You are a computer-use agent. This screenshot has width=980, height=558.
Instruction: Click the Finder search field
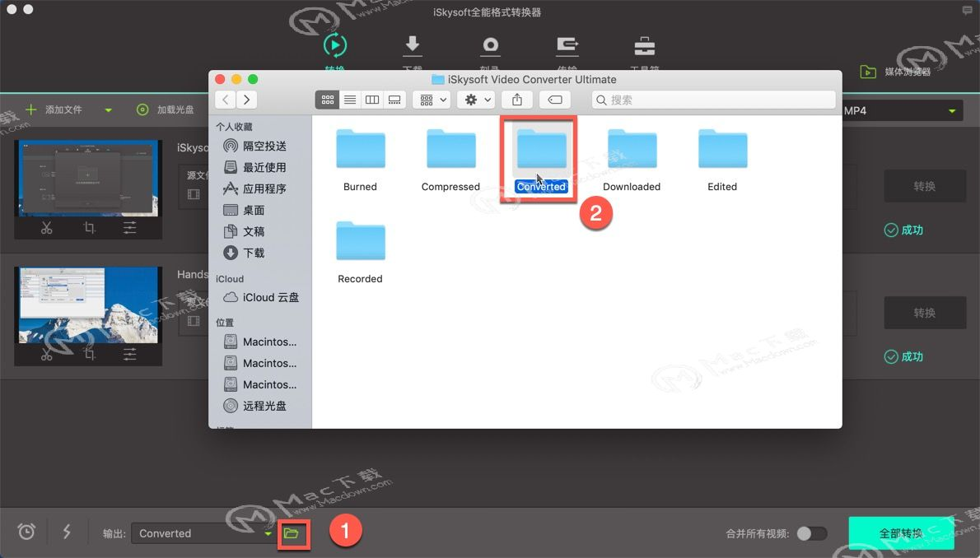coord(713,100)
